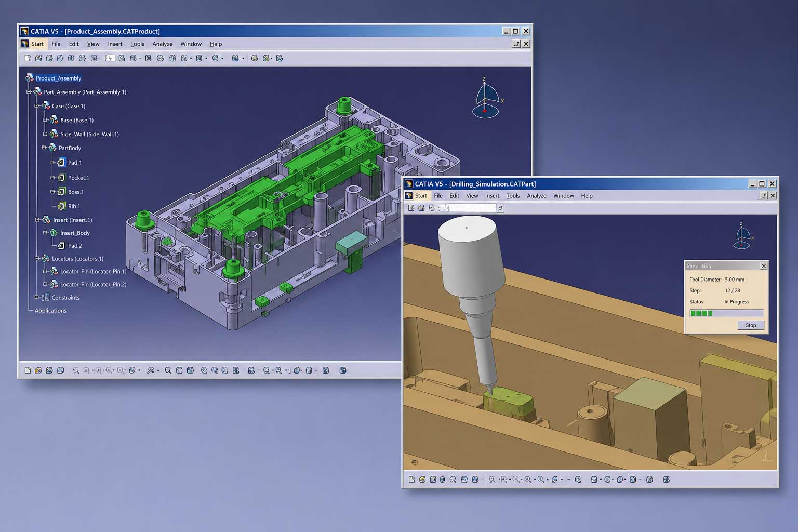Click the New document icon in Drilling_Simulation bottom toolbar
798x532 pixels.
pyautogui.click(x=412, y=480)
